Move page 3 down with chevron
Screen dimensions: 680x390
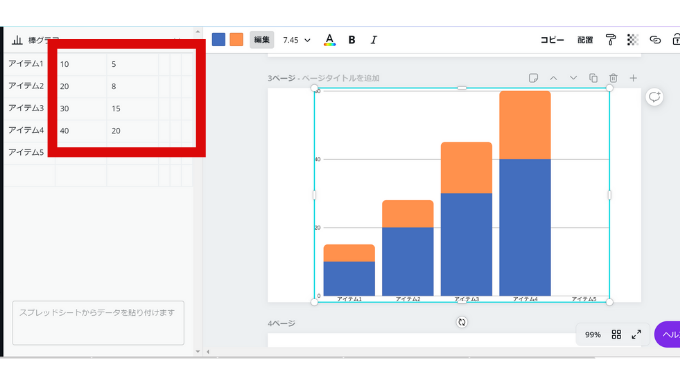pos(573,78)
